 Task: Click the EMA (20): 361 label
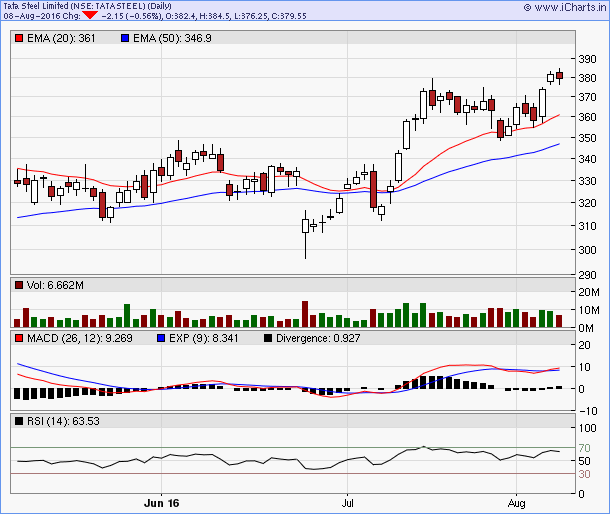click(61, 38)
